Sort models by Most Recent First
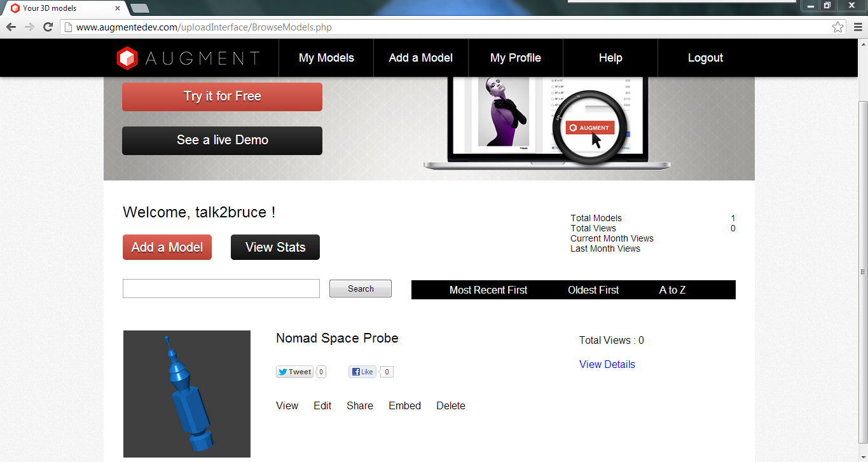The width and height of the screenshot is (868, 462). click(x=488, y=290)
